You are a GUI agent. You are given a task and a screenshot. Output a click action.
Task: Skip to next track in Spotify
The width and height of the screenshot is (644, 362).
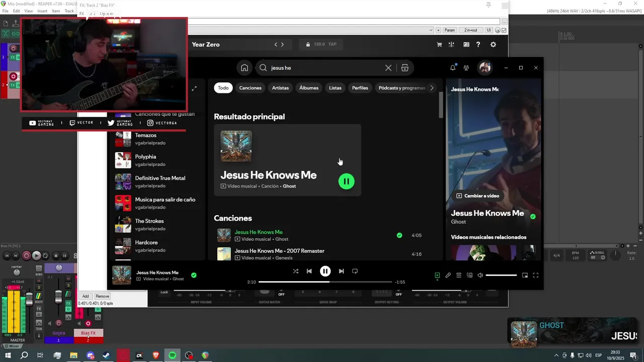[341, 271]
